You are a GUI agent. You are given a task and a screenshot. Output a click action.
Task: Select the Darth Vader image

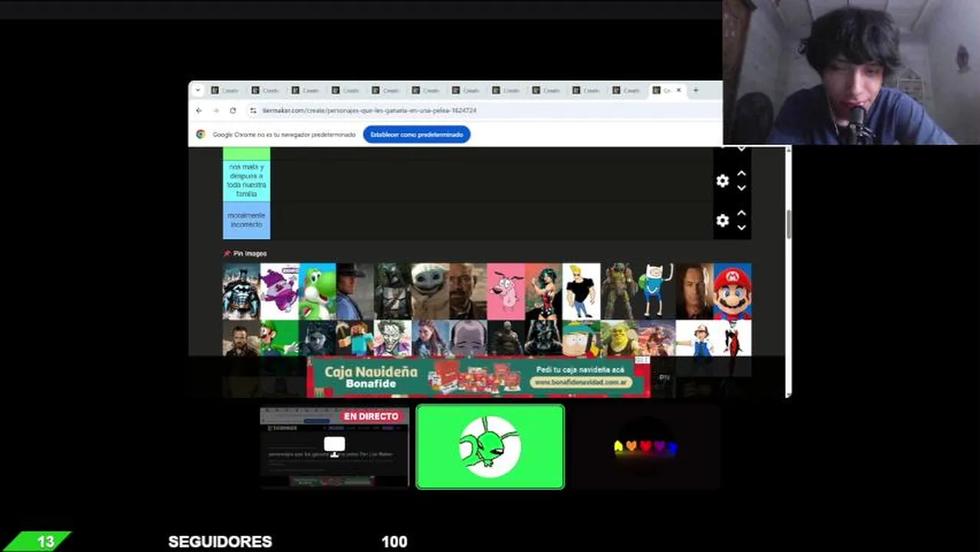[x=544, y=338]
